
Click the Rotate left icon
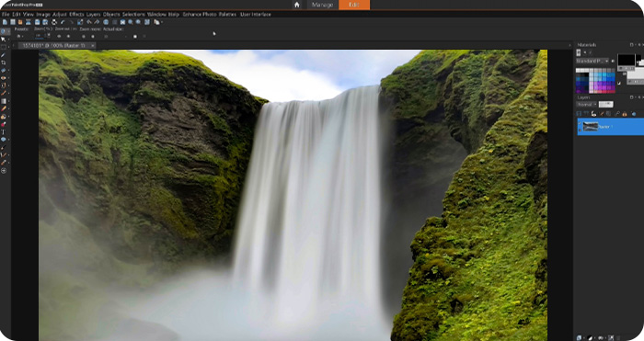(89, 22)
